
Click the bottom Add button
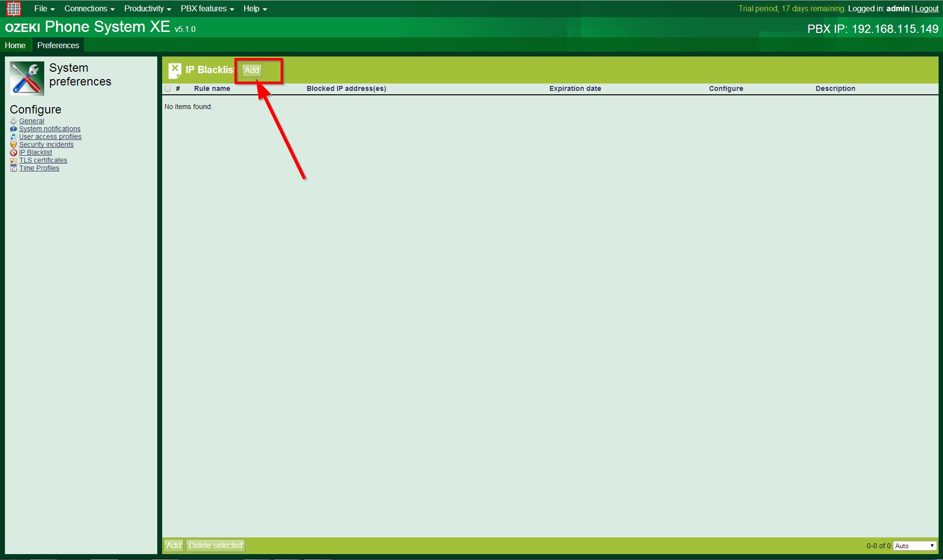(x=173, y=546)
